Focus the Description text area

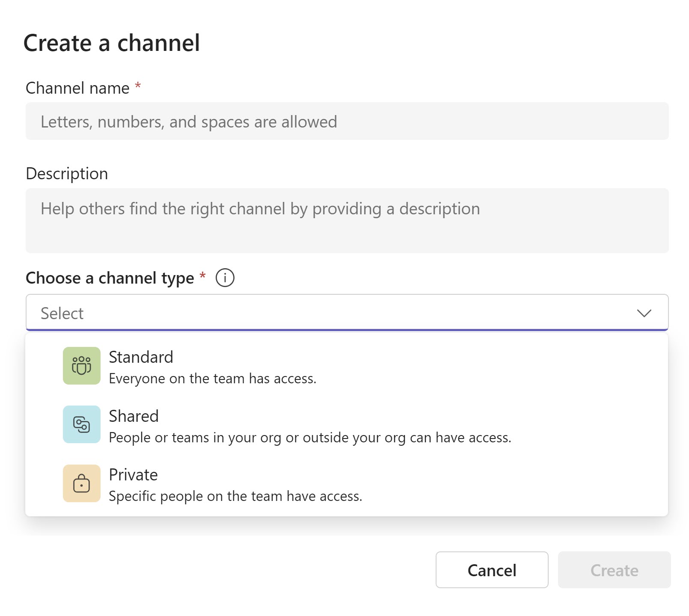(347, 221)
